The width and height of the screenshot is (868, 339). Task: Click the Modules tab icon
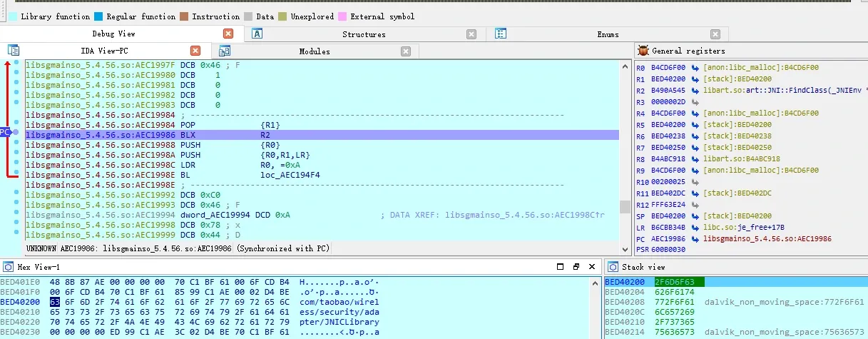coord(225,51)
